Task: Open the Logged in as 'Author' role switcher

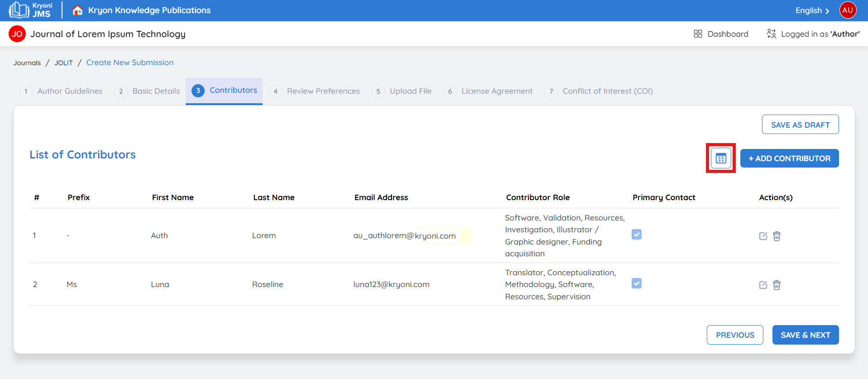Action: pyautogui.click(x=813, y=34)
